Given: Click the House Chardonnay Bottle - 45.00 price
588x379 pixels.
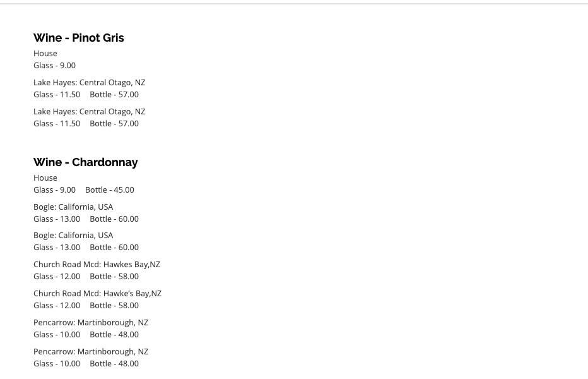Looking at the screenshot, I should (x=109, y=190).
